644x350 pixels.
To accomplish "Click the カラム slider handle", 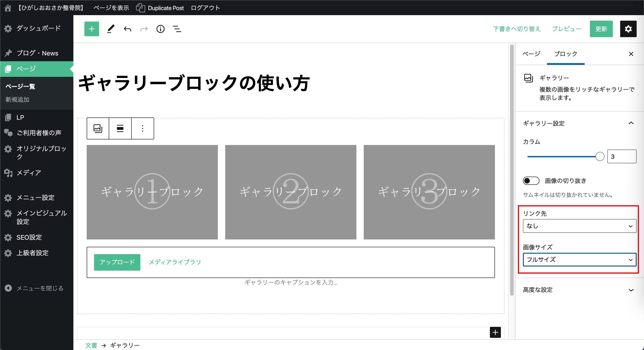I will coord(600,156).
